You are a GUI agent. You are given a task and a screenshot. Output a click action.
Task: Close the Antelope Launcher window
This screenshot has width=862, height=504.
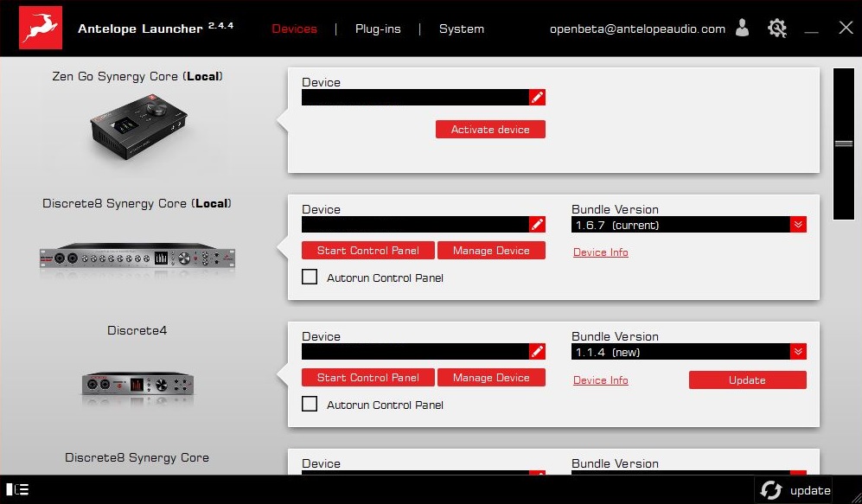coord(846,28)
